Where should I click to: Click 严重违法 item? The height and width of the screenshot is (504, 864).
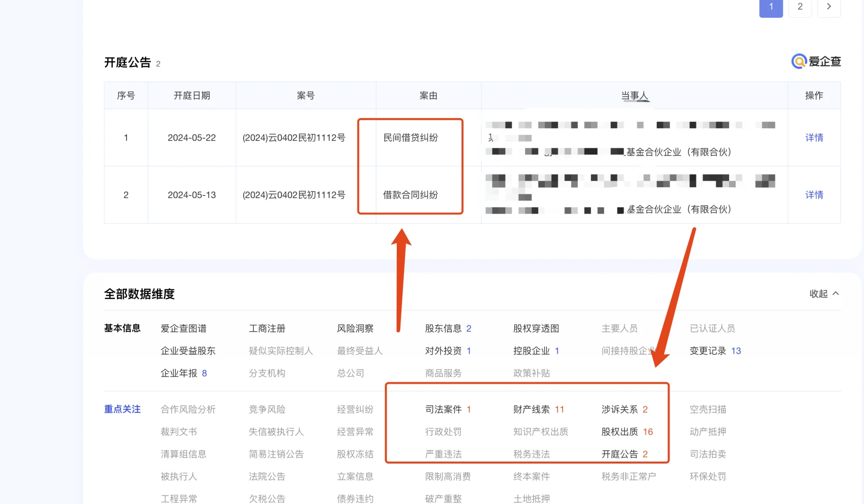tap(443, 454)
